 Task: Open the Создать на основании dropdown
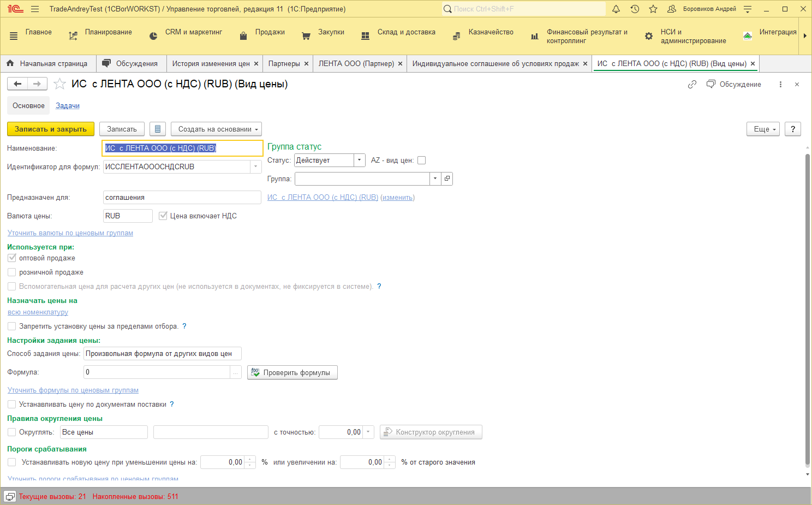point(216,129)
